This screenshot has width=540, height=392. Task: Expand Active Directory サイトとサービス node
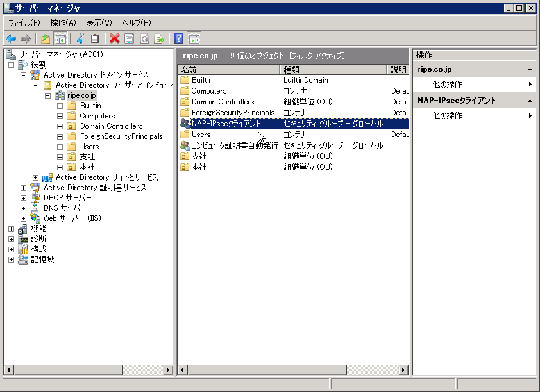point(35,178)
